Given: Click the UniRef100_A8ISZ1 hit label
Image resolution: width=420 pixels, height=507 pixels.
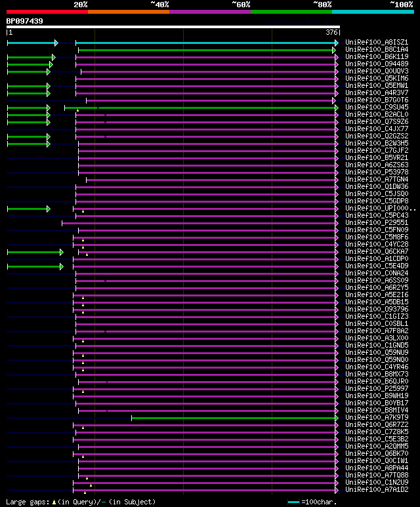Looking at the screenshot, I should (377, 43).
